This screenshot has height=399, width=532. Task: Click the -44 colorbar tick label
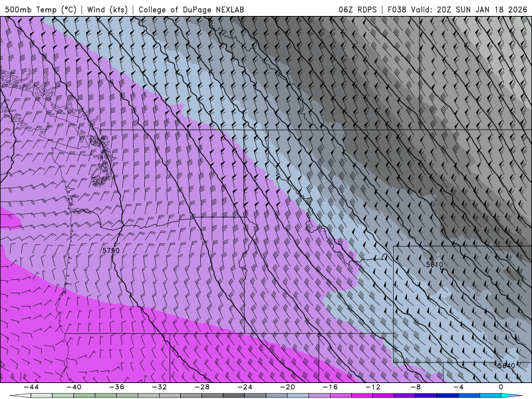(x=31, y=387)
